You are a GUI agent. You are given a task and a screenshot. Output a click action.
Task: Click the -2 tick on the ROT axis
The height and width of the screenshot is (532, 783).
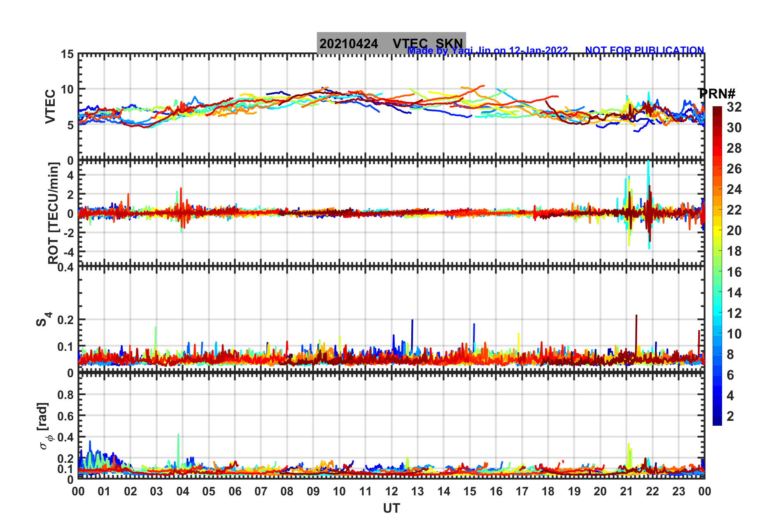[x=69, y=233]
